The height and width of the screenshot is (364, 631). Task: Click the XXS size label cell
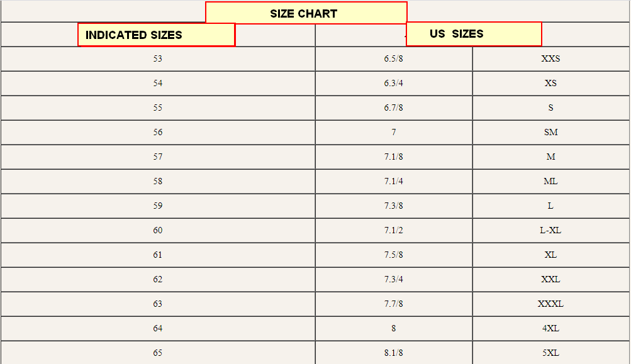pos(550,59)
